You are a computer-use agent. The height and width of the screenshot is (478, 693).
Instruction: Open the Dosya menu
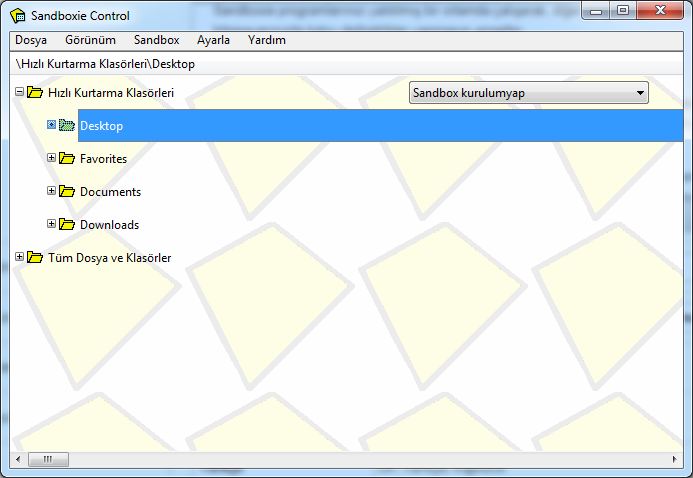[31, 40]
